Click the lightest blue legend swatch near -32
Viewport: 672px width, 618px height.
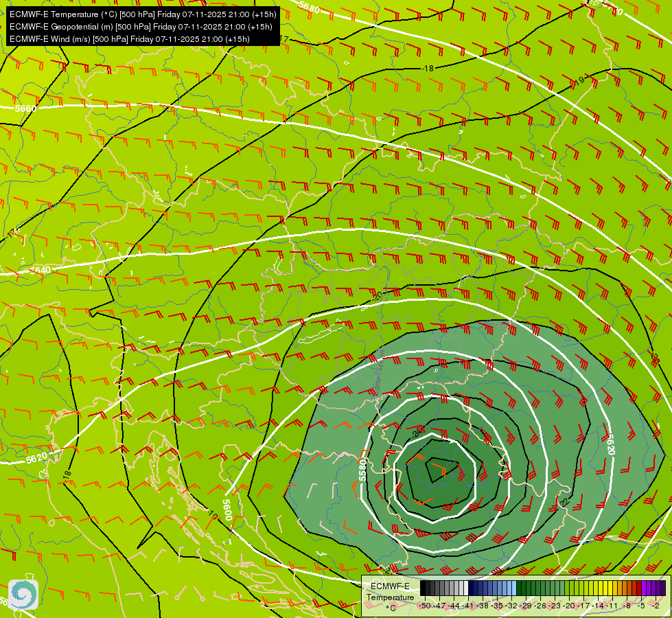[x=514, y=588]
